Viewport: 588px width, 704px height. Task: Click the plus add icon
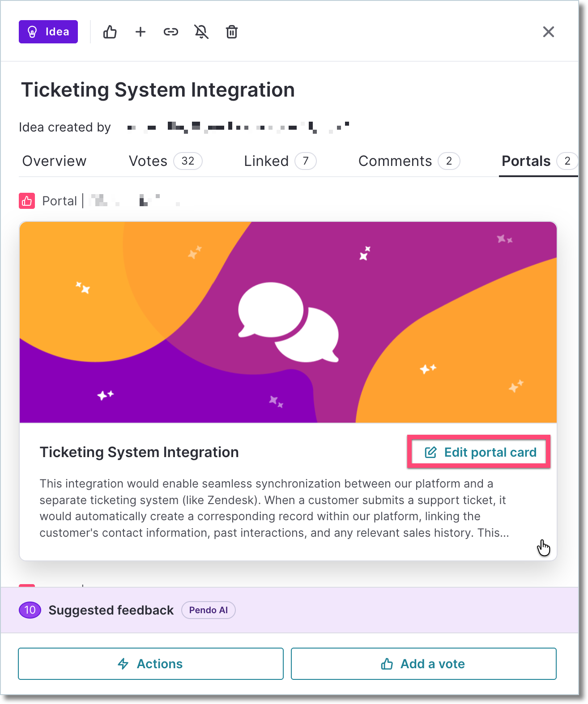click(x=141, y=32)
